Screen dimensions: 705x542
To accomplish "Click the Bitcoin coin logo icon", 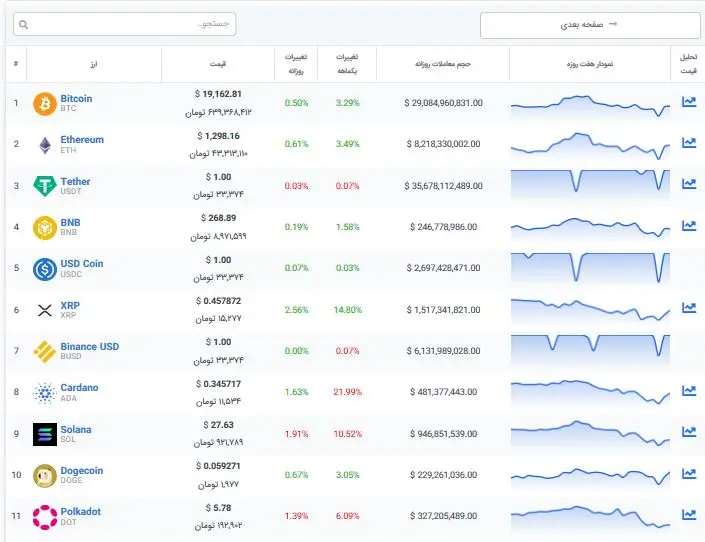I will 44,103.
